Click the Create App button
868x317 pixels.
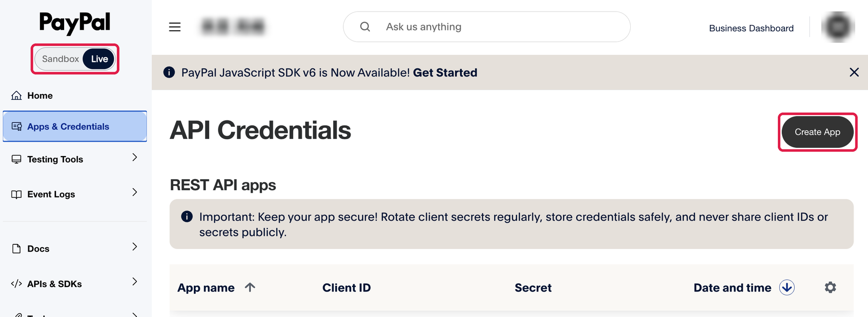817,132
